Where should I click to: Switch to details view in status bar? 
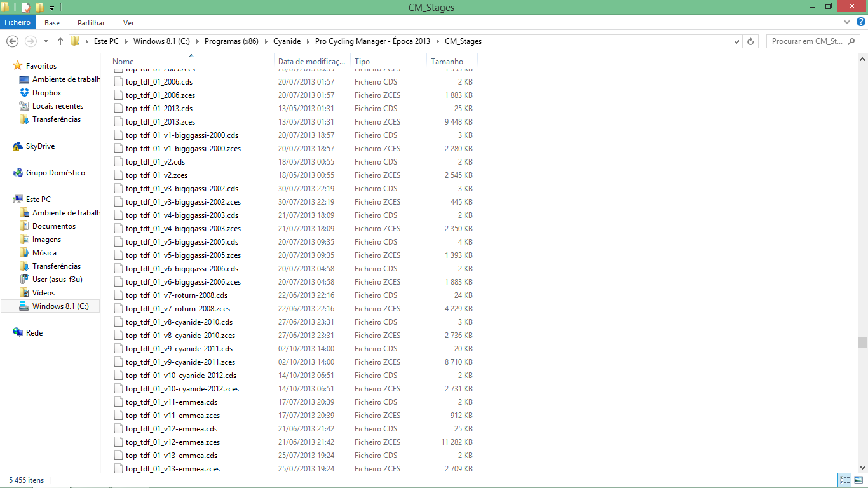coord(844,480)
